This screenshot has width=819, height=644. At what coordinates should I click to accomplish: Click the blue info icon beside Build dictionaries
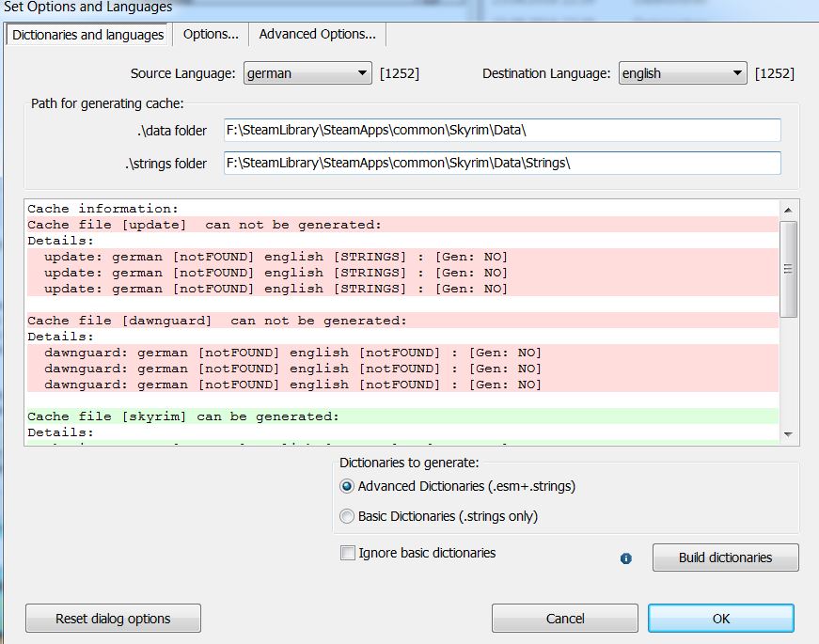point(626,558)
